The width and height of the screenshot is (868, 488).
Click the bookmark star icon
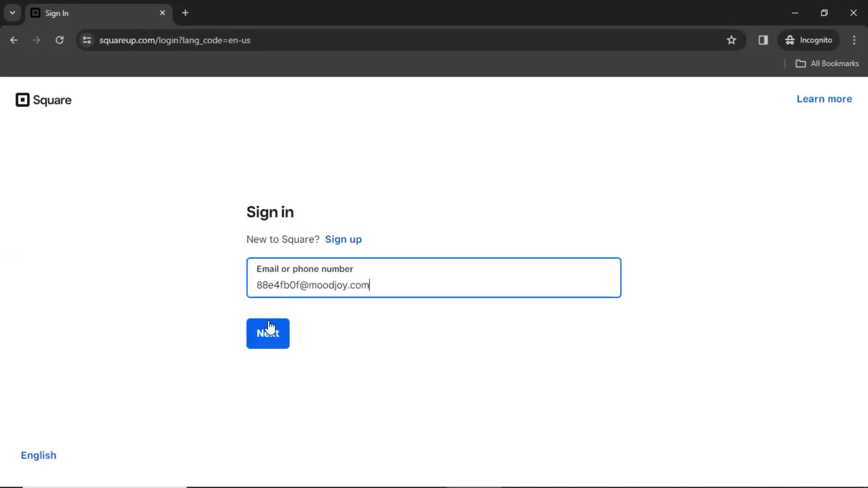[731, 40]
